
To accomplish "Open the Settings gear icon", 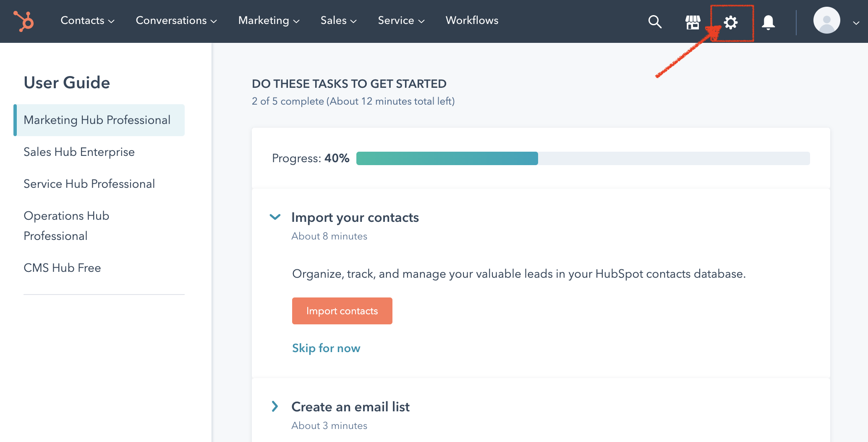I will pos(731,22).
